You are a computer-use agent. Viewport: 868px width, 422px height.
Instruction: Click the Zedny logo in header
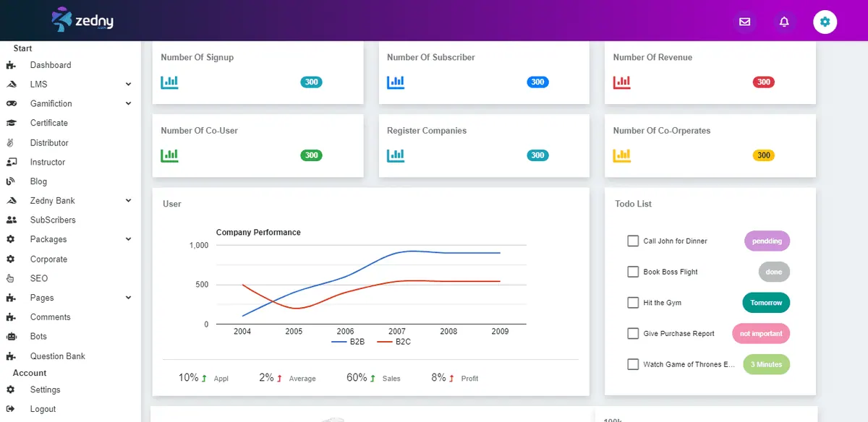click(82, 20)
